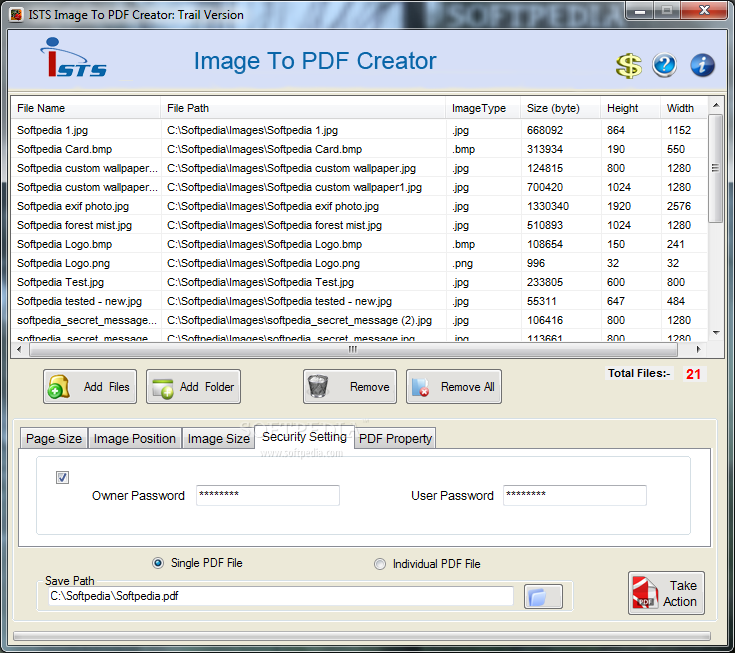This screenshot has width=735, height=653.
Task: Switch to the Image Position tab
Action: pyautogui.click(x=135, y=438)
